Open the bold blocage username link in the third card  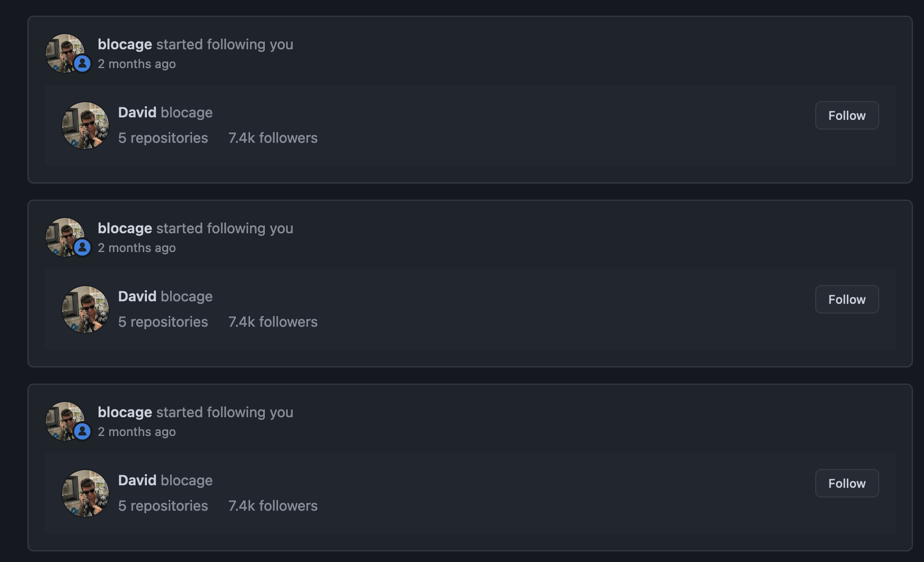[125, 413]
